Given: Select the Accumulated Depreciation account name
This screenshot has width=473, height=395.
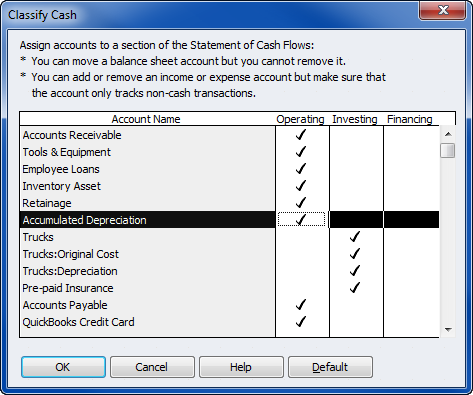Looking at the screenshot, I should click(x=85, y=220).
